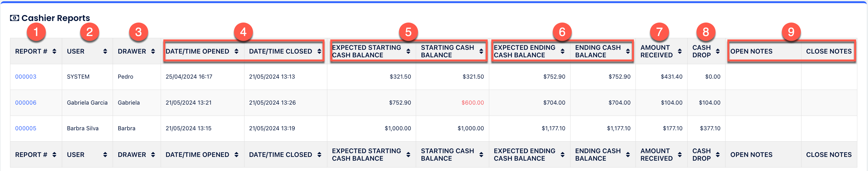Open report 000006 link
This screenshot has width=868, height=171.
point(26,103)
